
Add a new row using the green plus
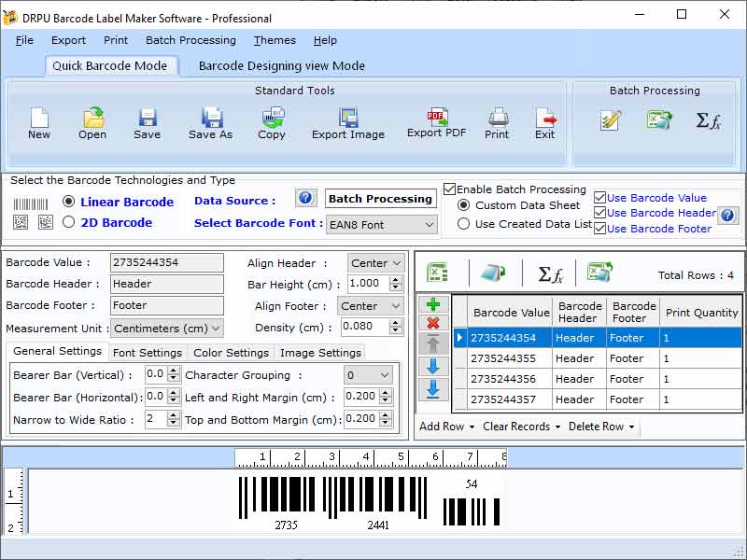click(x=432, y=302)
